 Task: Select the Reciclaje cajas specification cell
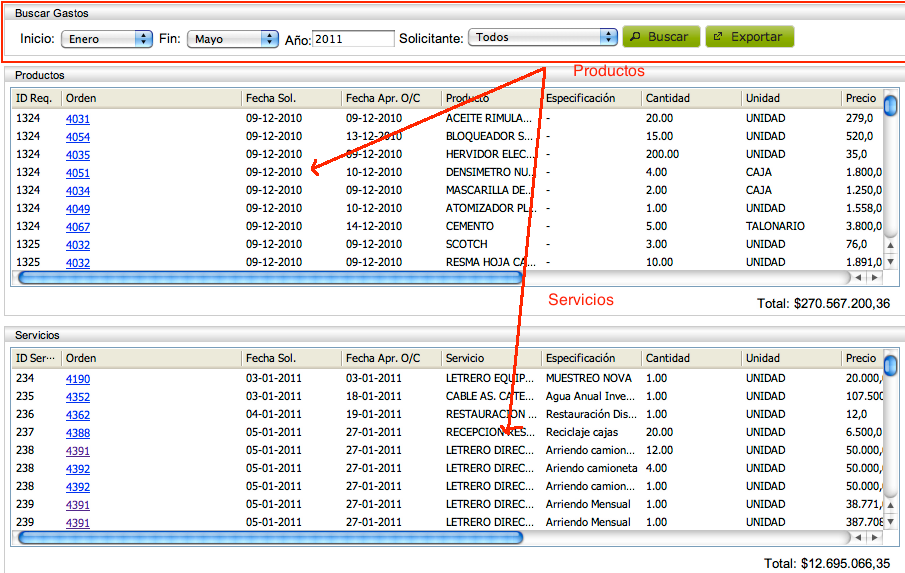click(x=582, y=432)
